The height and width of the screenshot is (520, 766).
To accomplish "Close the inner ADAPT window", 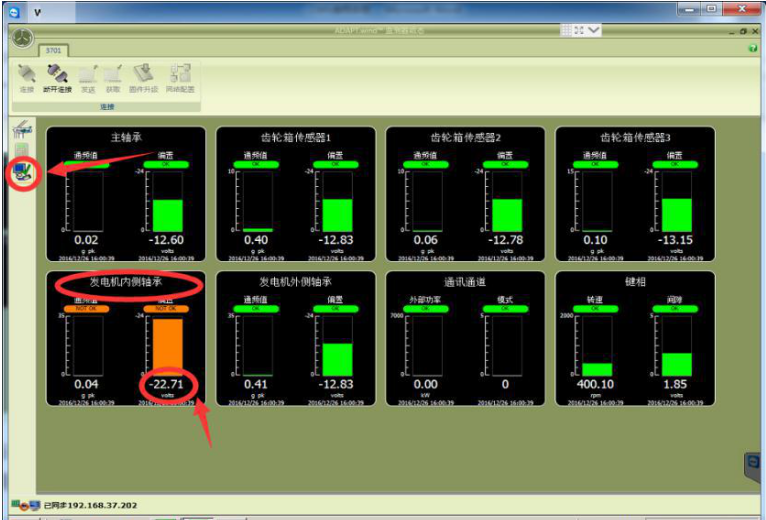I will (x=755, y=31).
